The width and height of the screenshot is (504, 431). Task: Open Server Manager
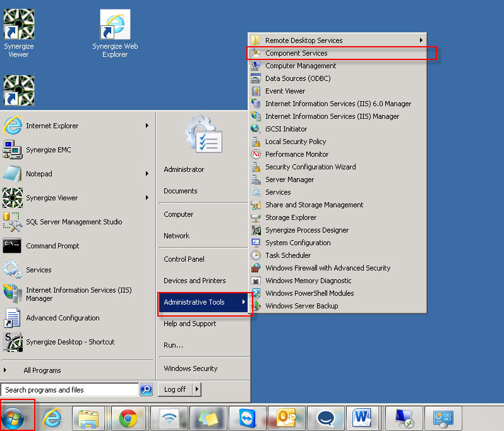click(337, 179)
